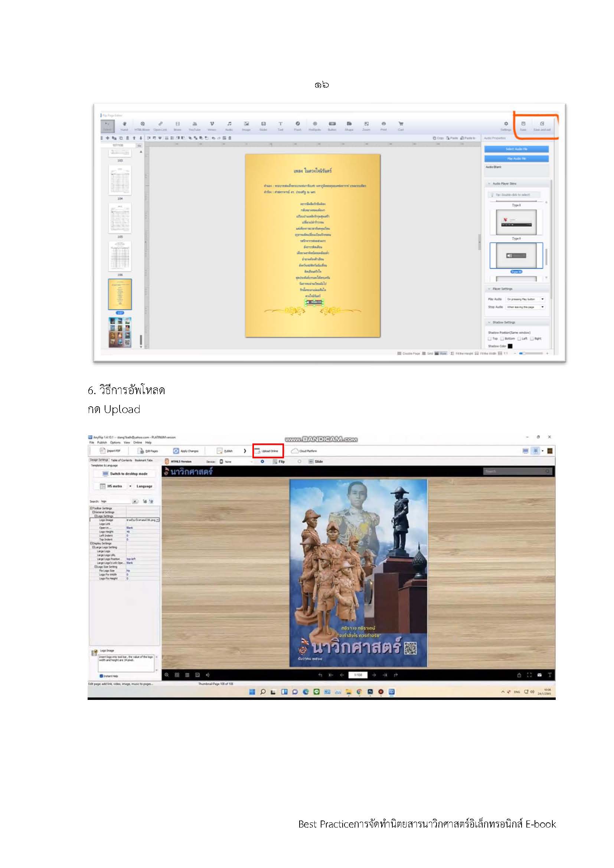Click the Select Audio File button
The height and width of the screenshot is (868, 614).
click(516, 149)
